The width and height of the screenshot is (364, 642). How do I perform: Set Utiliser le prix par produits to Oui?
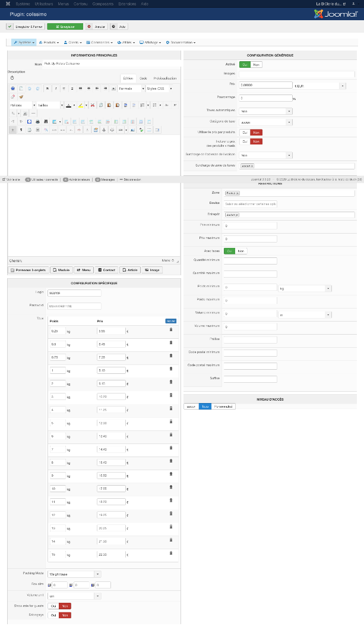click(x=245, y=132)
